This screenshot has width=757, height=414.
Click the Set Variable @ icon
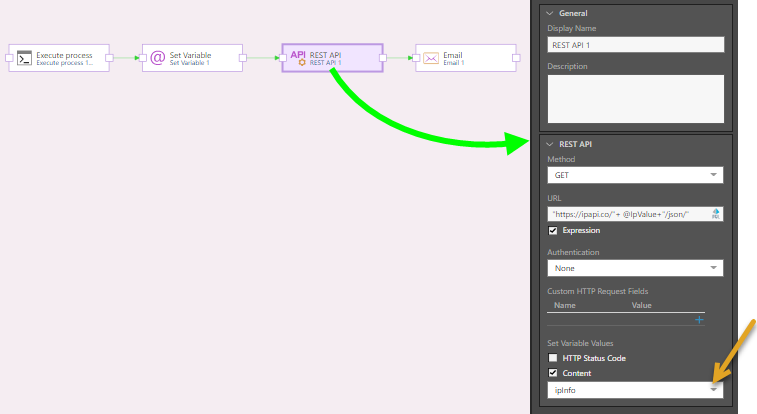tap(157, 58)
